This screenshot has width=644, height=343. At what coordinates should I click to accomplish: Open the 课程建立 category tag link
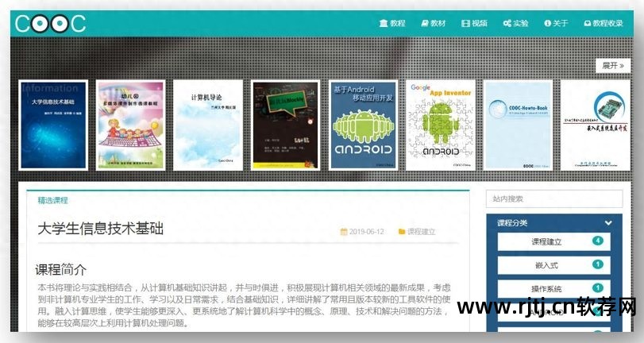pos(421,232)
